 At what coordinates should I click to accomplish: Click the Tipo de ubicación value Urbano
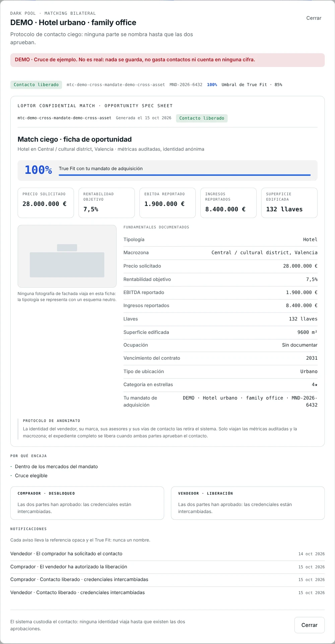click(309, 371)
